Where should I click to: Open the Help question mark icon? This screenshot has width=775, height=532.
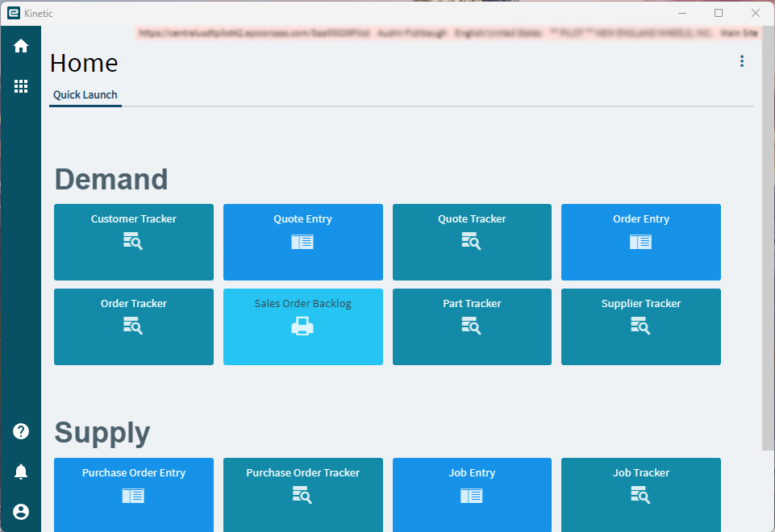point(21,431)
